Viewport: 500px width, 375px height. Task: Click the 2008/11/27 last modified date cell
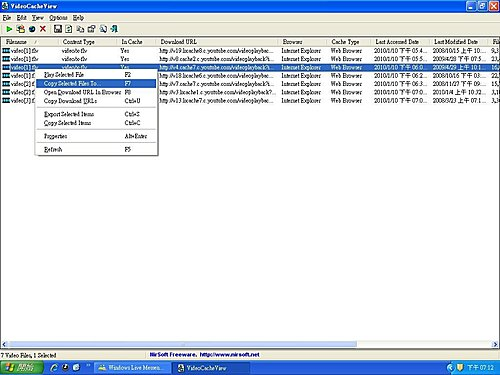click(x=459, y=84)
